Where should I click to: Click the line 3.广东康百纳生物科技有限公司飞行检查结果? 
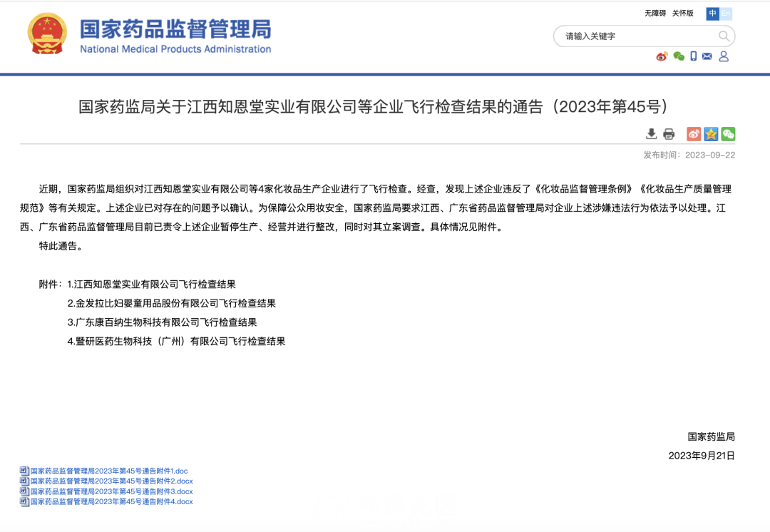coord(162,323)
